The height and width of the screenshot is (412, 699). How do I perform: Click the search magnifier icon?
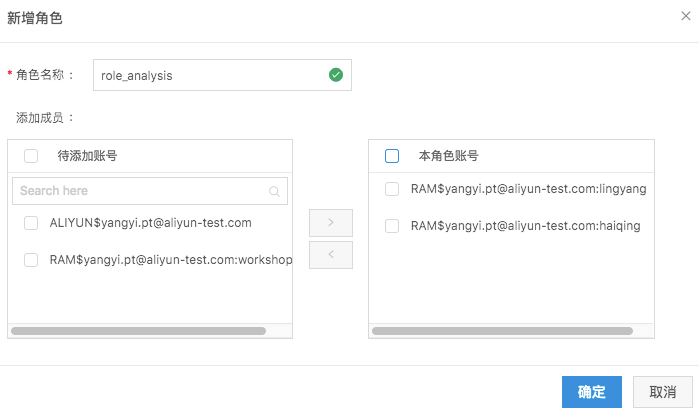[x=274, y=191]
